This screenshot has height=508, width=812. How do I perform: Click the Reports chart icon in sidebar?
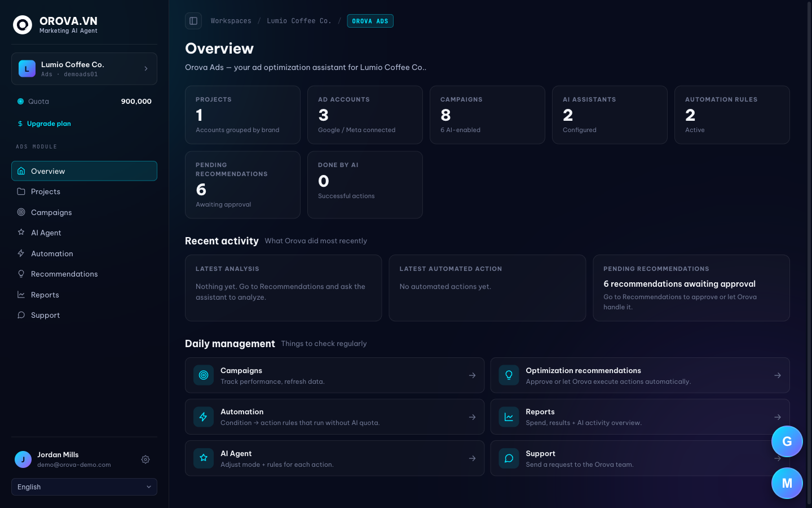[x=21, y=295]
